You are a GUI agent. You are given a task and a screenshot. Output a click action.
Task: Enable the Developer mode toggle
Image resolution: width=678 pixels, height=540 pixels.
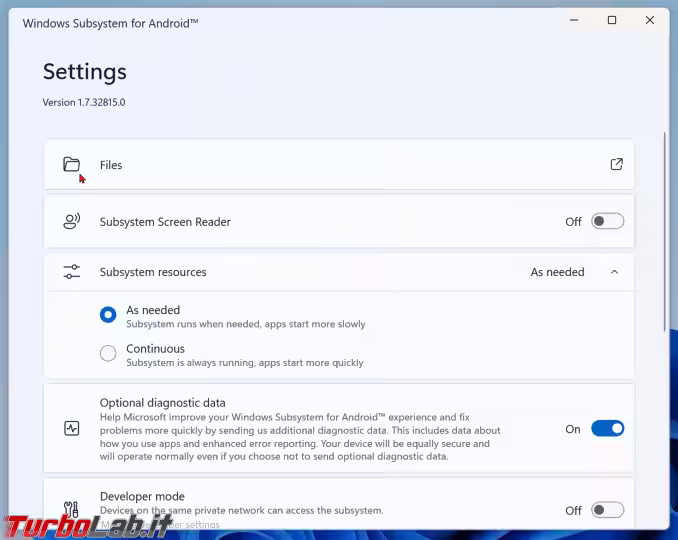point(608,510)
